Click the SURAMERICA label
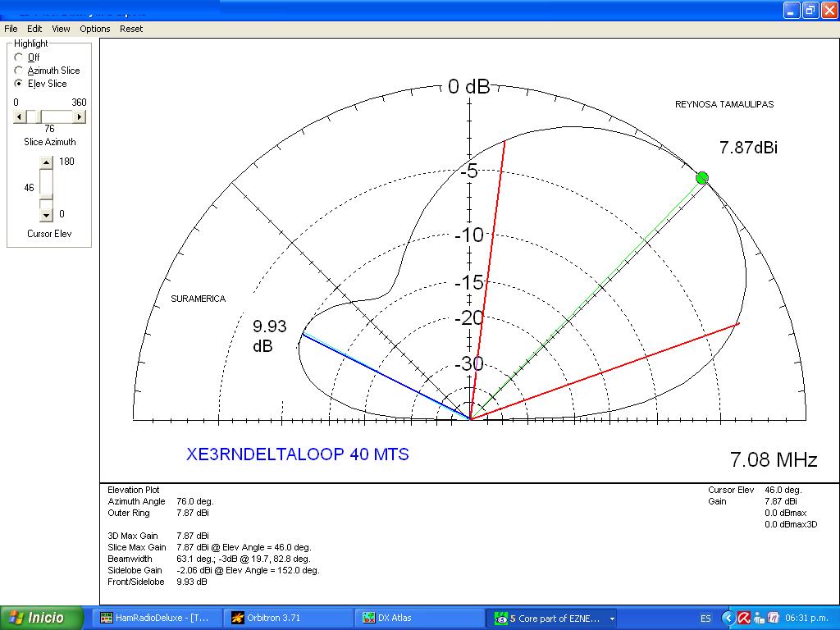Viewport: 840px width, 630px height. pos(199,299)
